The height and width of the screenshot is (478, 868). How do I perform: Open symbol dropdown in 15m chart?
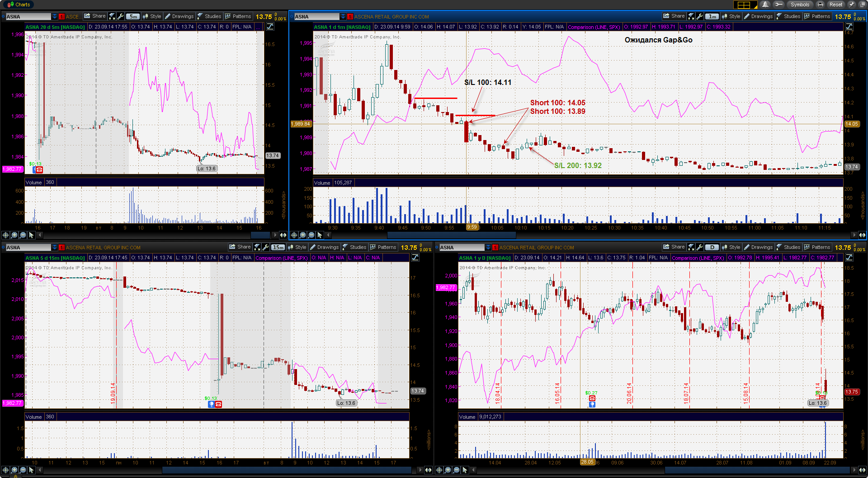pos(55,247)
